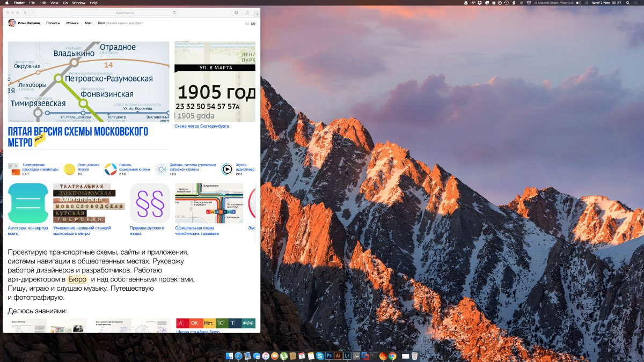This screenshot has height=362, width=644.
Task: Follow 'Схема метро Екатеринбурга' link
Action: 202,126
